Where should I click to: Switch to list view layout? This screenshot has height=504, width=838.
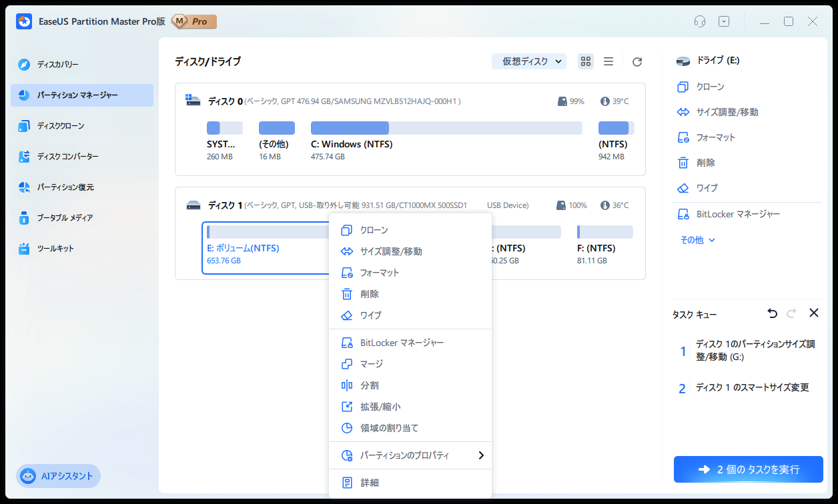pyautogui.click(x=608, y=61)
